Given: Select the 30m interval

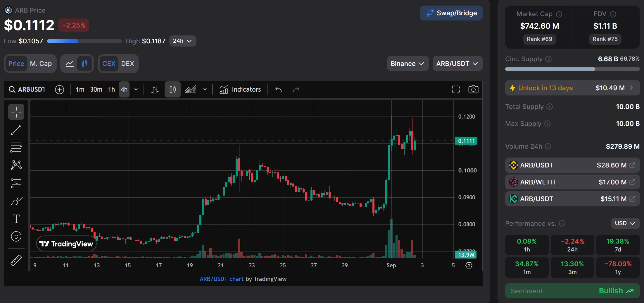Looking at the screenshot, I should 96,89.
